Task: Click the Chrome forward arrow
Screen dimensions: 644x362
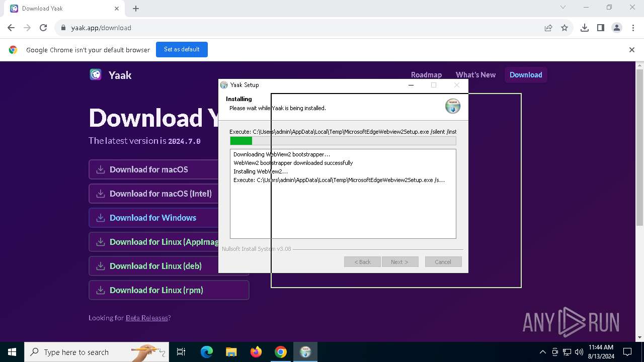Action: pyautogui.click(x=27, y=28)
